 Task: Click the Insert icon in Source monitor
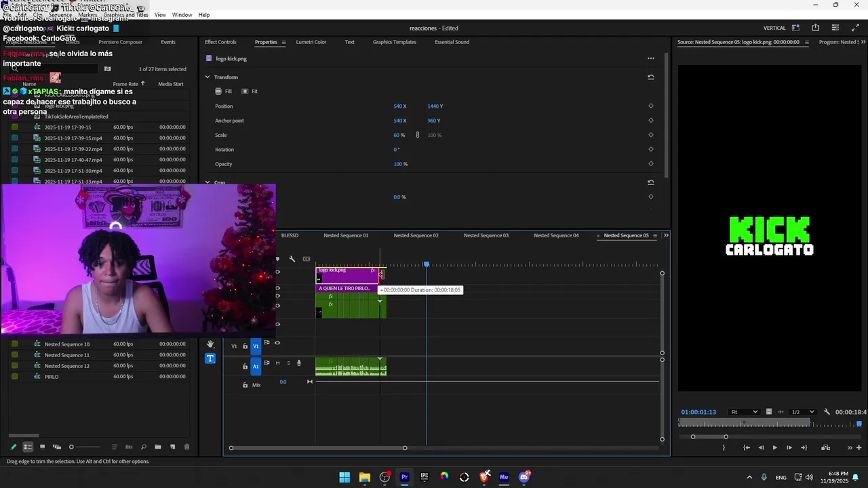825,447
